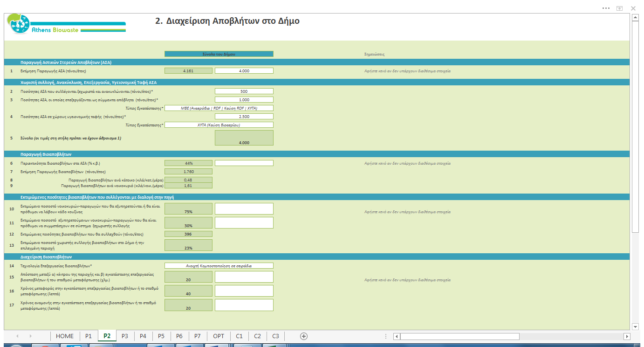The height and width of the screenshot is (347, 644).
Task: Click the next sheet navigation arrow
Action: (x=31, y=336)
